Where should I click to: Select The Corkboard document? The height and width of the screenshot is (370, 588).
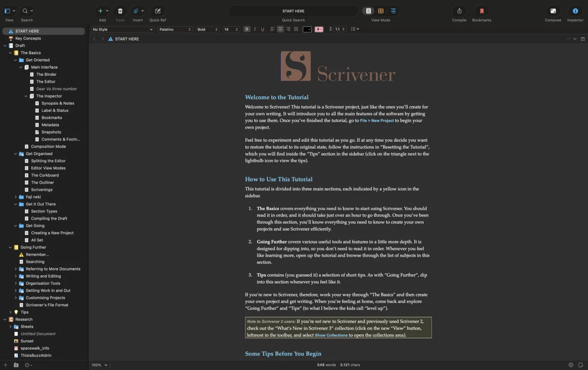point(45,175)
